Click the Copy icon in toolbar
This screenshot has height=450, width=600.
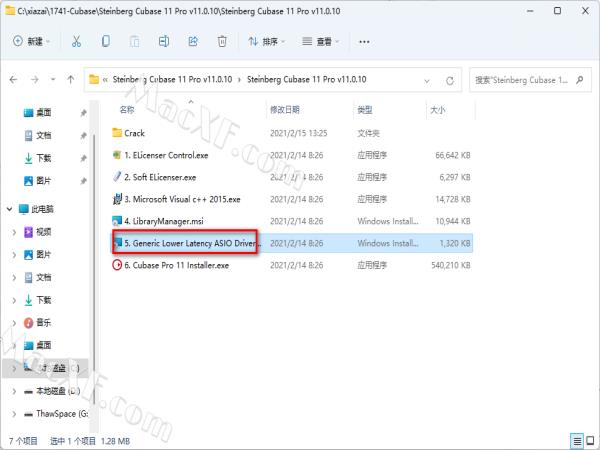click(x=106, y=41)
